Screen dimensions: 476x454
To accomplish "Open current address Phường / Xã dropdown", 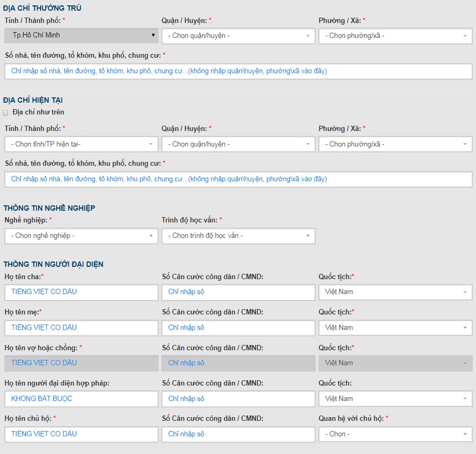I will click(x=395, y=144).
